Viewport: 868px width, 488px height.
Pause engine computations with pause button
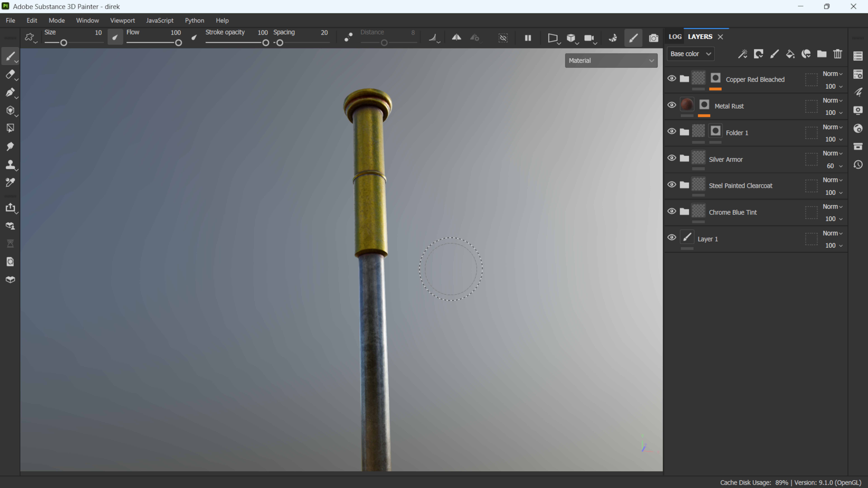pos(528,38)
